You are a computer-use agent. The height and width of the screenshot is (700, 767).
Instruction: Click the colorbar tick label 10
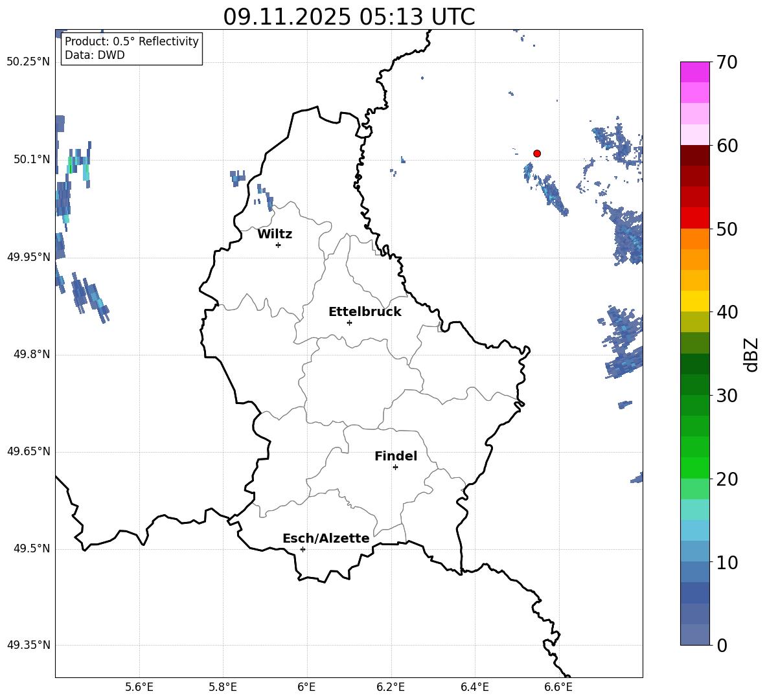727,562
